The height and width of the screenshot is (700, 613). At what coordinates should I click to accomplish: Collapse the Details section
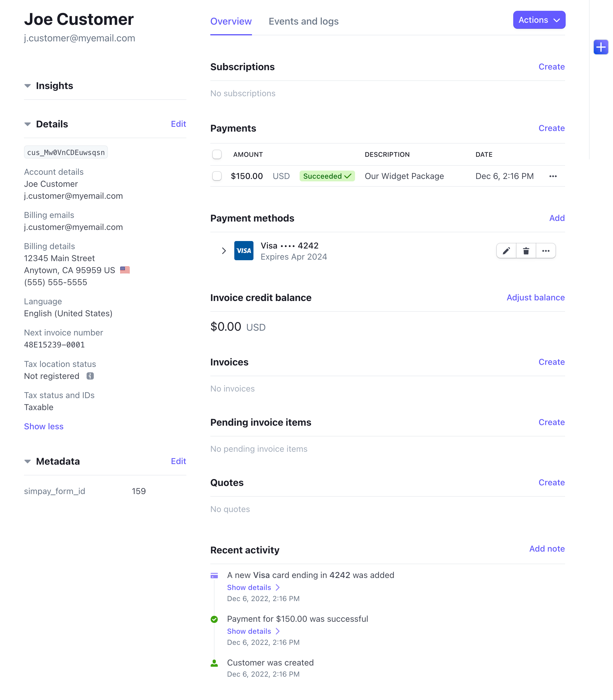[28, 124]
